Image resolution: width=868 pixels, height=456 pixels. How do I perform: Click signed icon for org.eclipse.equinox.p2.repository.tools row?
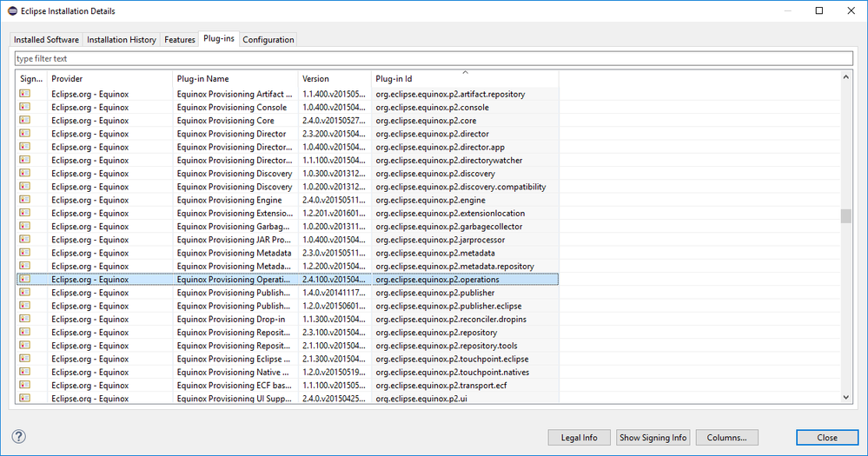[x=24, y=346]
